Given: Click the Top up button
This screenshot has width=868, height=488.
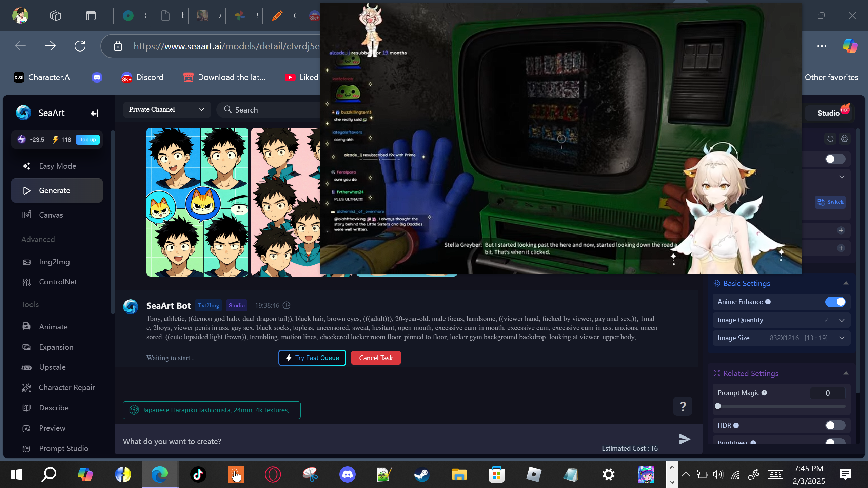Looking at the screenshot, I should (x=88, y=140).
